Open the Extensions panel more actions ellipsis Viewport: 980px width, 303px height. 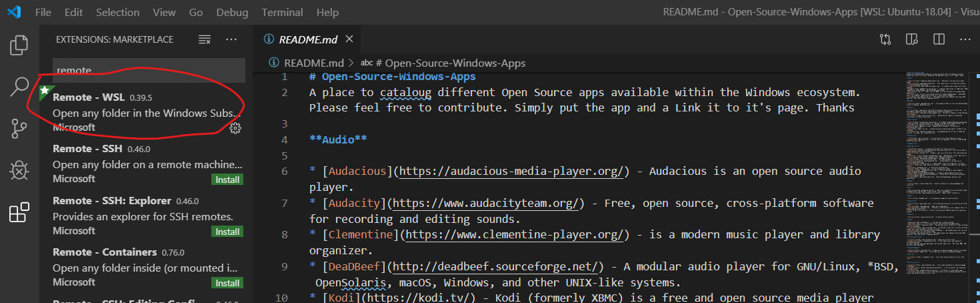(x=231, y=39)
